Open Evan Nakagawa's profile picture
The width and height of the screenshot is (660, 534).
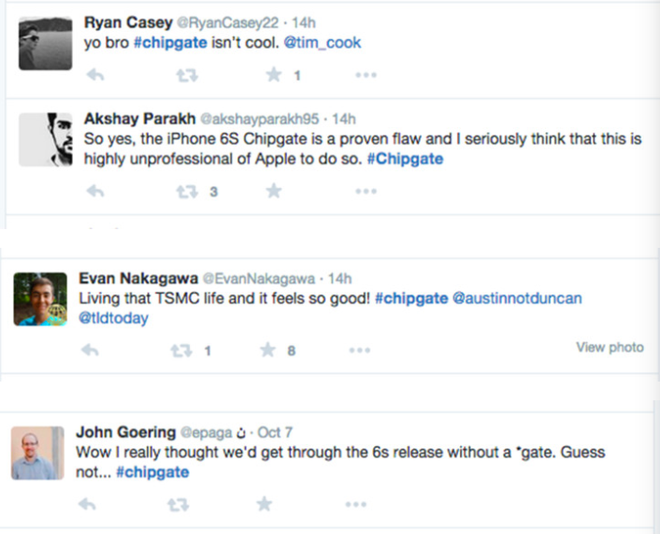click(x=40, y=298)
